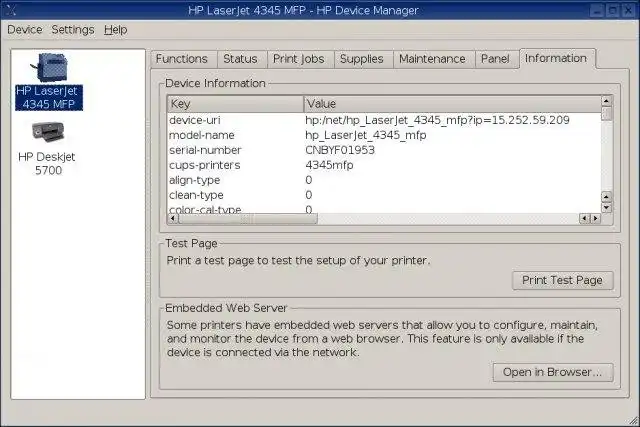Switch to the Print Jobs tab
Viewport: 640px width, 427px height.
click(x=299, y=59)
